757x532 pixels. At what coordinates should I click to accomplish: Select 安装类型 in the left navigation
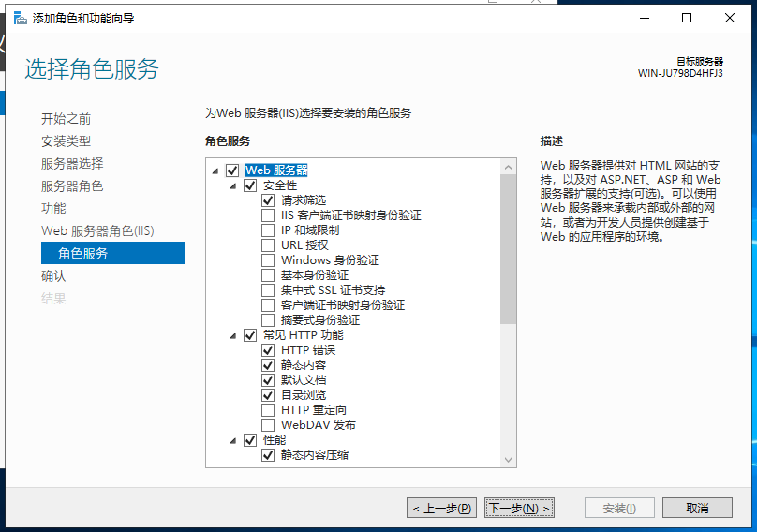(66, 141)
